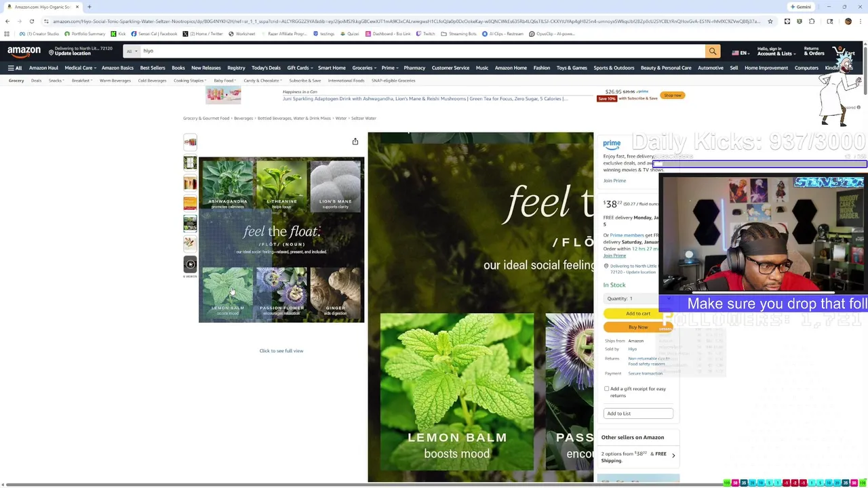Open the Quantity dropdown

637,298
